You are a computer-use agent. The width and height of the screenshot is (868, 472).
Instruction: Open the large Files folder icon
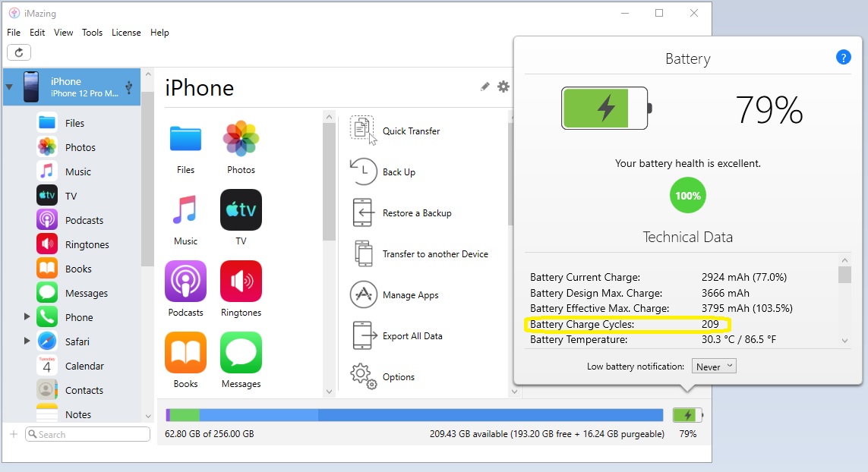185,138
